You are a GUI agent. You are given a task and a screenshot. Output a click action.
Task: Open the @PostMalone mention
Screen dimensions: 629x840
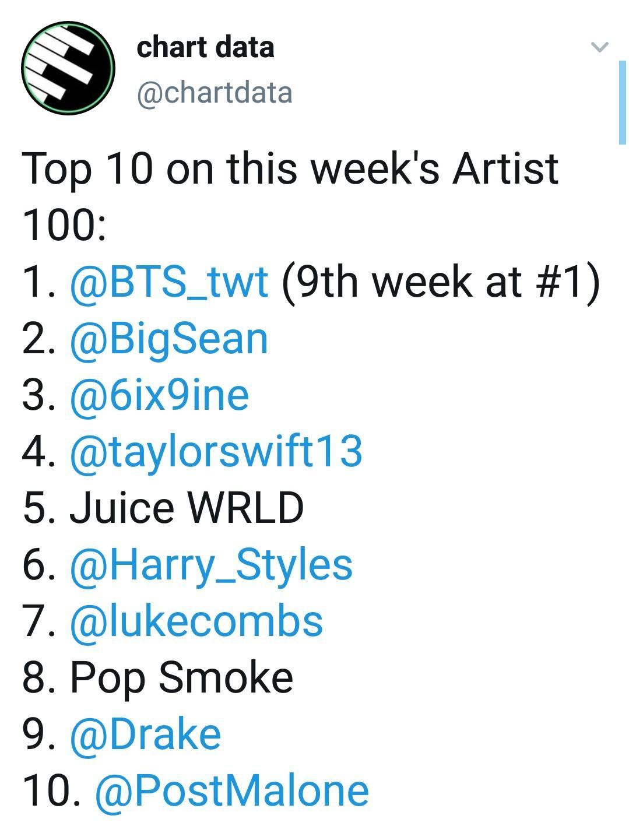[231, 791]
